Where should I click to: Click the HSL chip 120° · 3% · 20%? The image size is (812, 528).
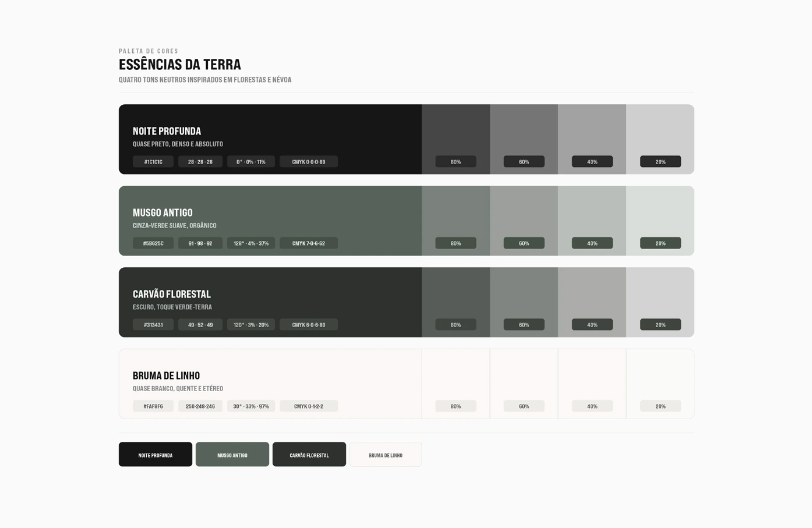[251, 325]
